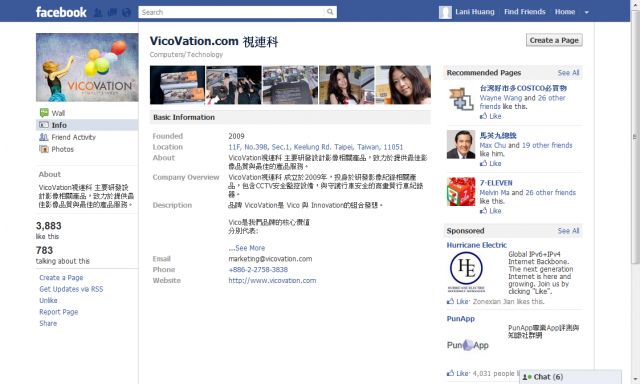640x384 pixels.
Task: Click marketing@vicovation.com email text
Action: (270, 259)
